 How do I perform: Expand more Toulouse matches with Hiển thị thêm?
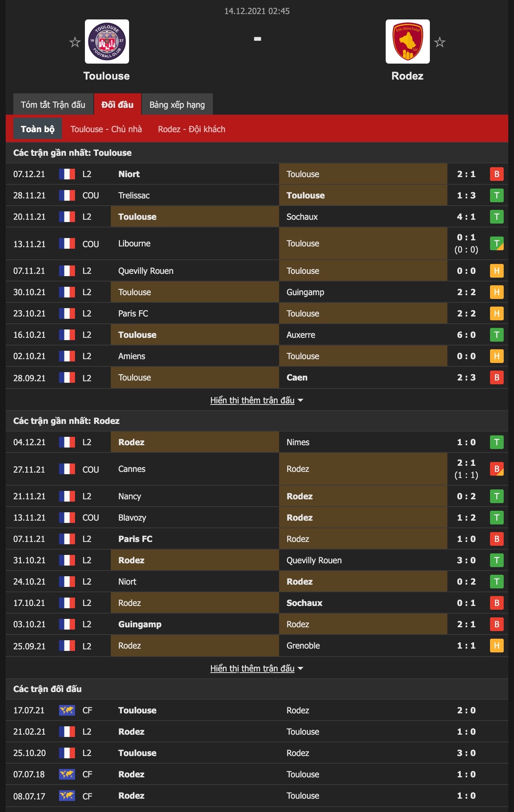pos(257,400)
